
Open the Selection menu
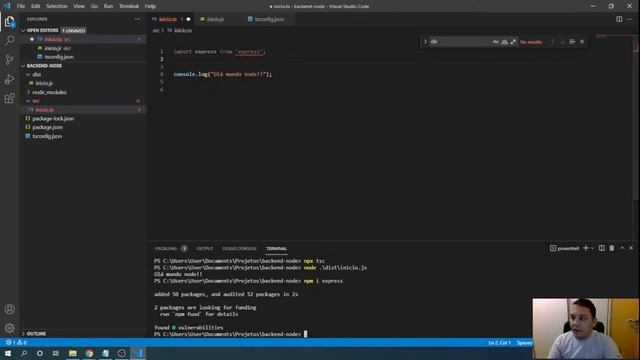point(57,6)
